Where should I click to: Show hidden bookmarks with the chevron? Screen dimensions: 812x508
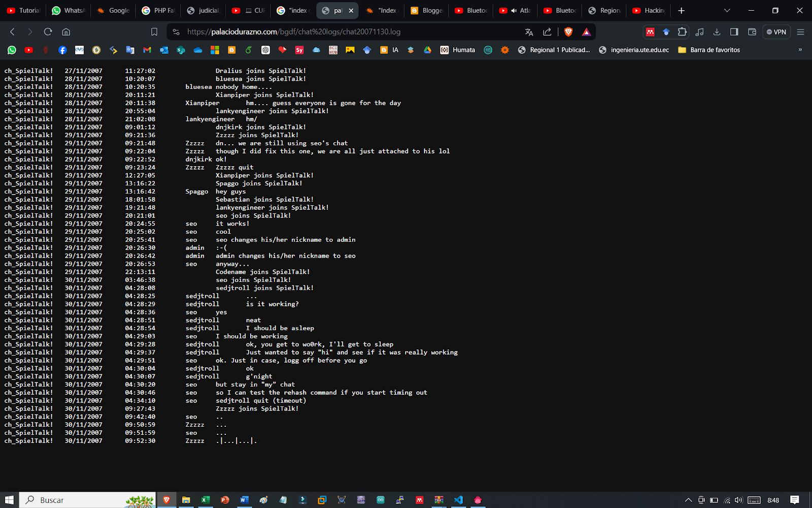tap(800, 50)
